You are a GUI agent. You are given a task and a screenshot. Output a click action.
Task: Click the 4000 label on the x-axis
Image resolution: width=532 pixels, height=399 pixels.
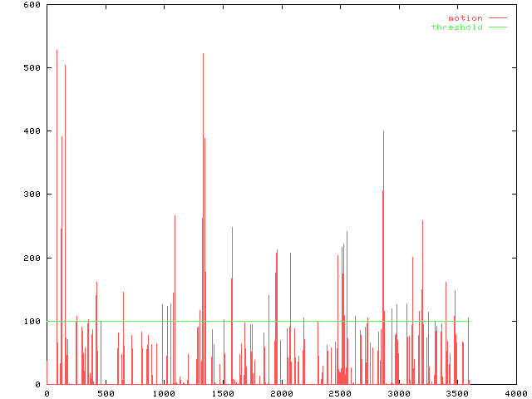click(x=516, y=393)
